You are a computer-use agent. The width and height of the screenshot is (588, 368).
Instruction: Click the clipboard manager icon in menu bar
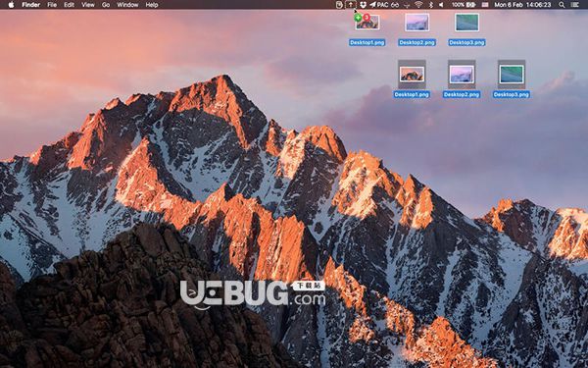pos(339,5)
